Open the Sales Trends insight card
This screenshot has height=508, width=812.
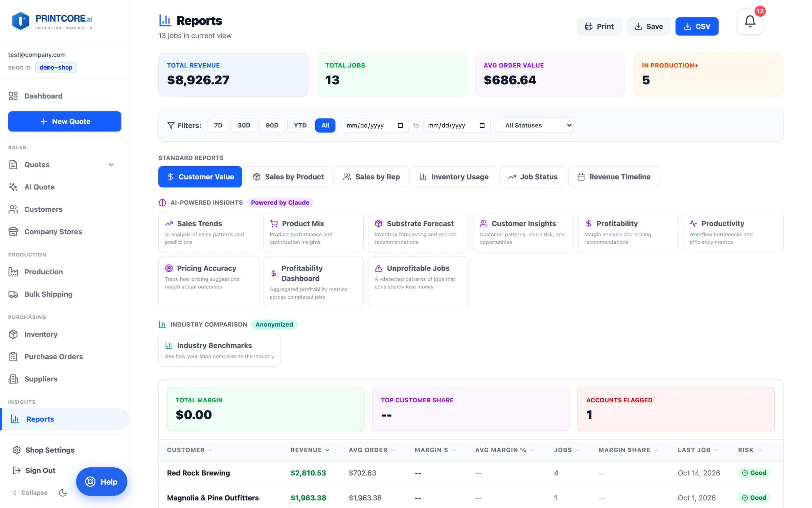(209, 232)
